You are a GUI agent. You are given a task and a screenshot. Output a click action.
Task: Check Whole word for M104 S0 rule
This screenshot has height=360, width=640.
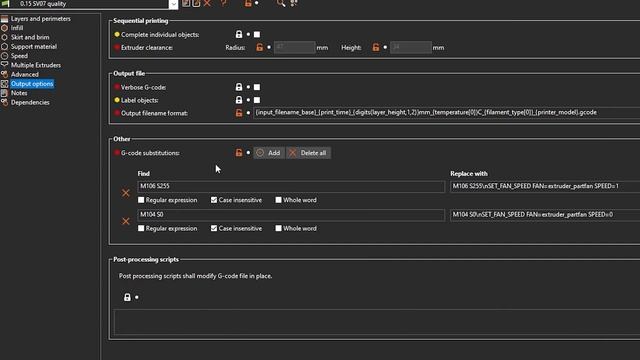click(x=278, y=229)
